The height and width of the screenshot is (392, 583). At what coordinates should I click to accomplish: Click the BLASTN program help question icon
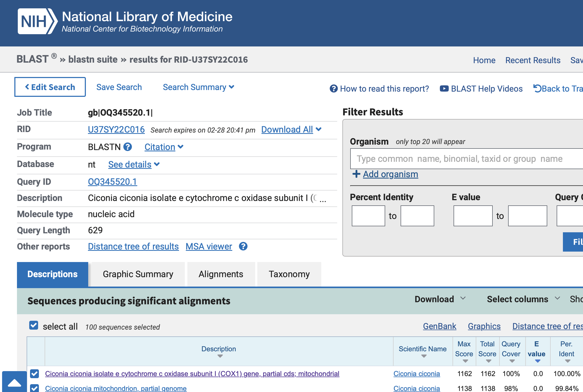click(x=128, y=147)
